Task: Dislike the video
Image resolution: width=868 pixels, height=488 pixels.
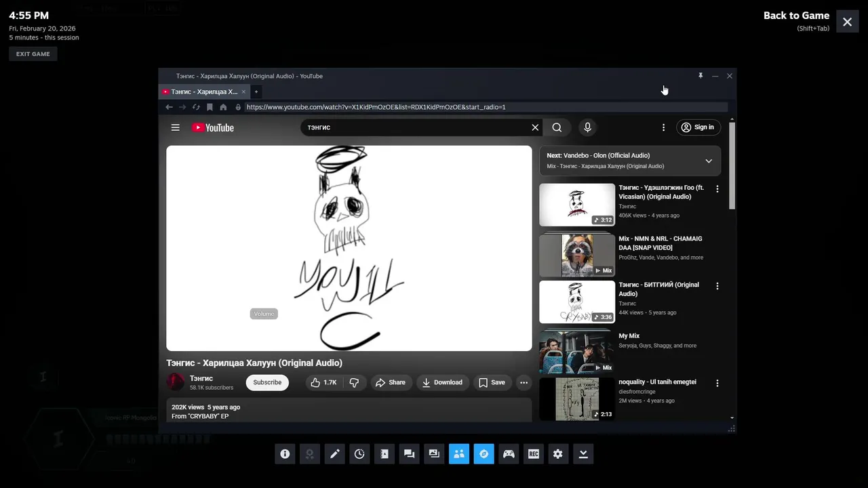Action: pyautogui.click(x=354, y=382)
